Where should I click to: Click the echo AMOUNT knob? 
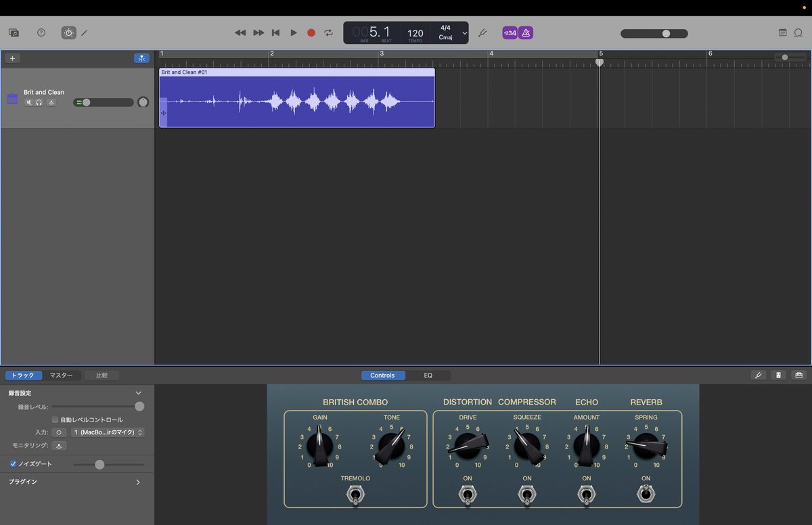pos(587,447)
